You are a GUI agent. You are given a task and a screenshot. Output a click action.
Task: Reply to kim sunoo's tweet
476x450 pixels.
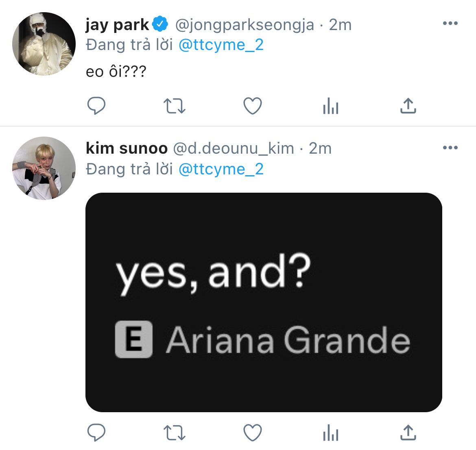pos(96,433)
